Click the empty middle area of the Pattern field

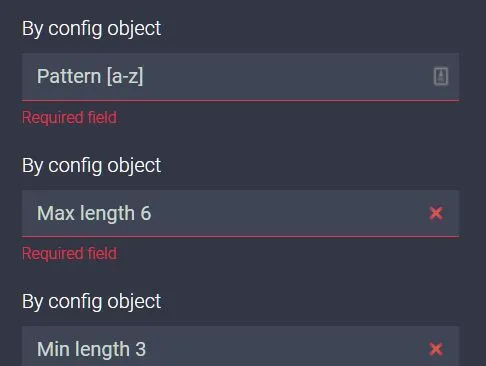pyautogui.click(x=287, y=76)
